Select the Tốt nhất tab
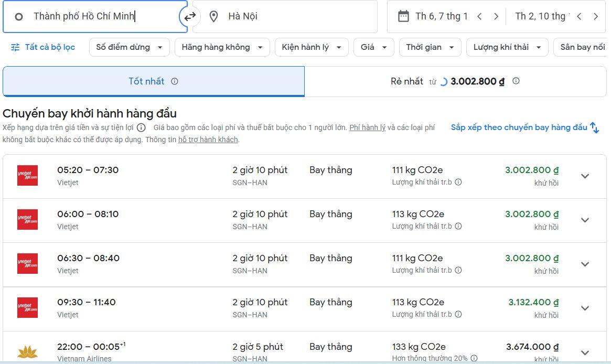This screenshot has height=364, width=611. tap(154, 81)
